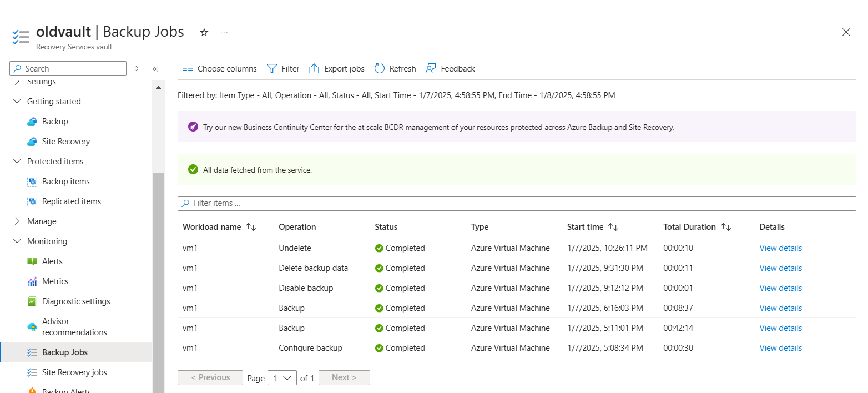The image size is (868, 393).
Task: Collapse the sidebar with the double chevron
Action: click(x=155, y=69)
